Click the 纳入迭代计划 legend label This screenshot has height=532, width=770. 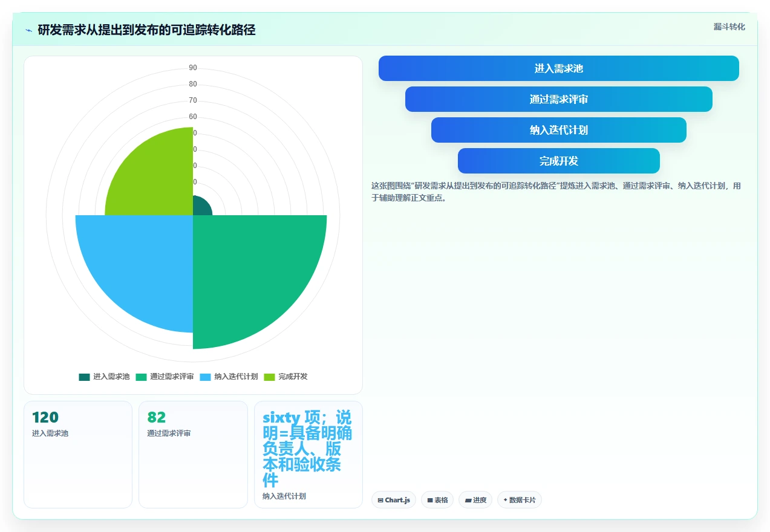[x=236, y=377]
